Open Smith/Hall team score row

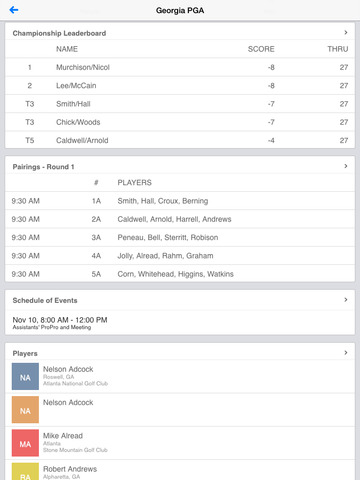point(180,104)
